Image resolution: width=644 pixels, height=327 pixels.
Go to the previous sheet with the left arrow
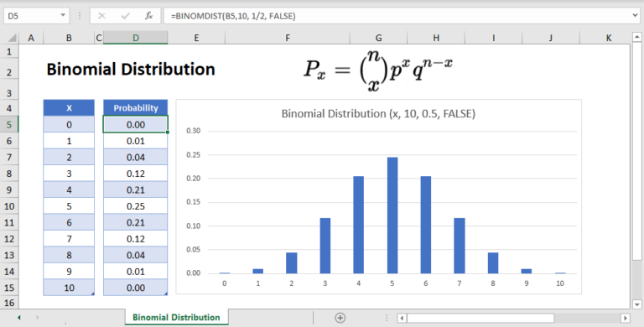click(19, 318)
